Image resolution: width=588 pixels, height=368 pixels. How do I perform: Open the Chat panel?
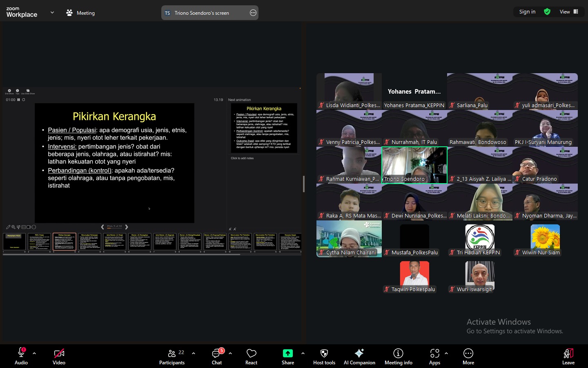[x=216, y=356]
